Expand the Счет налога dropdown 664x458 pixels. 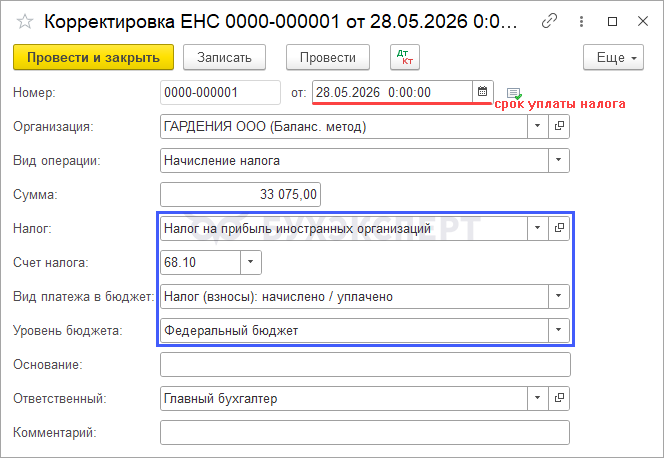point(251,262)
